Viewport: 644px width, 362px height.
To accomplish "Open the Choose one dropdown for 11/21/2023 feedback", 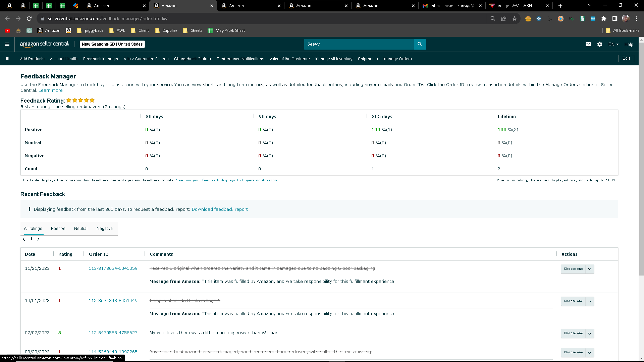I will click(577, 269).
